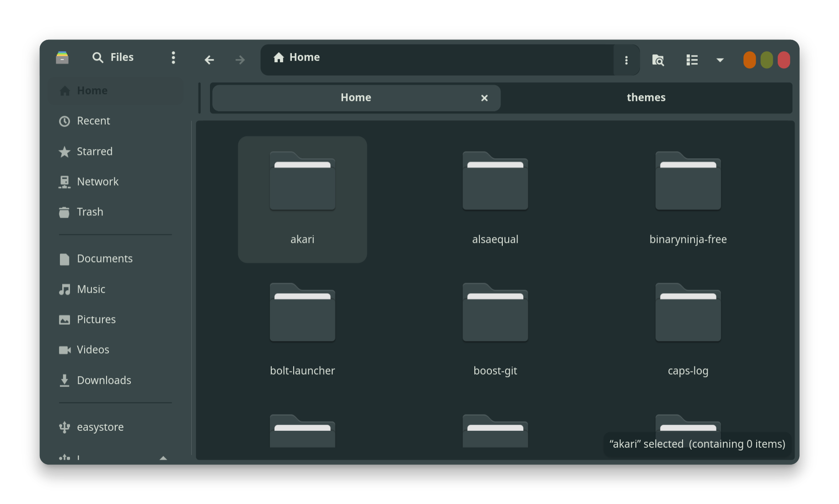Switch to the themes tab
839x504 pixels.
pyautogui.click(x=646, y=97)
